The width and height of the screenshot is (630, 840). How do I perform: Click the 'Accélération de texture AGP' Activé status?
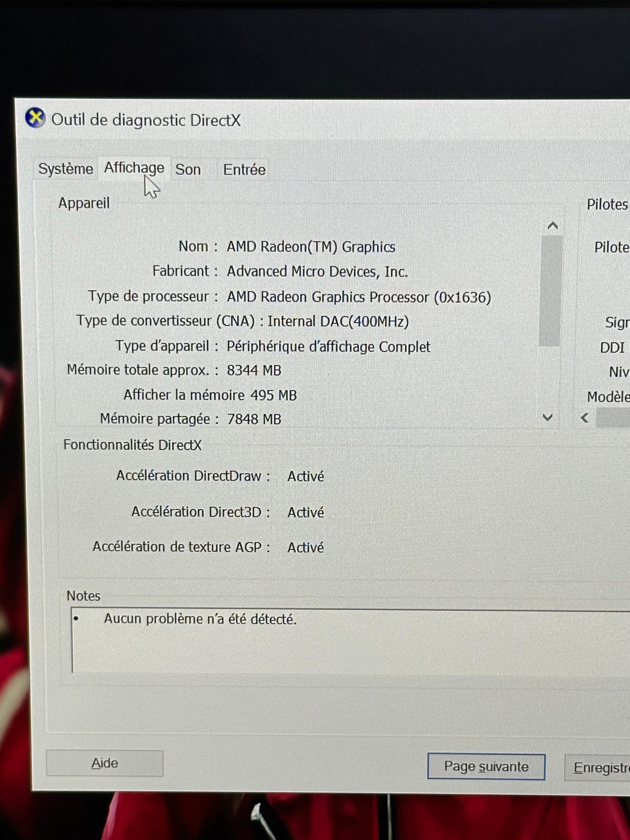(306, 548)
